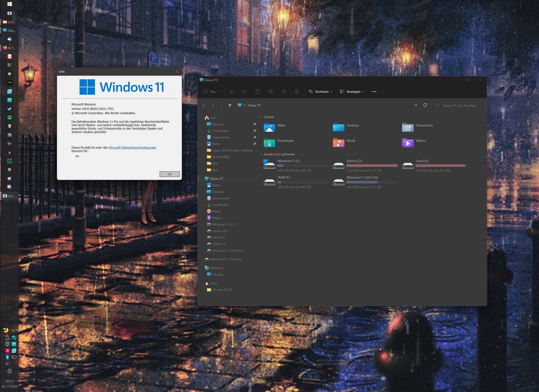Click the safely remove USB tray icon

pos(7,337)
